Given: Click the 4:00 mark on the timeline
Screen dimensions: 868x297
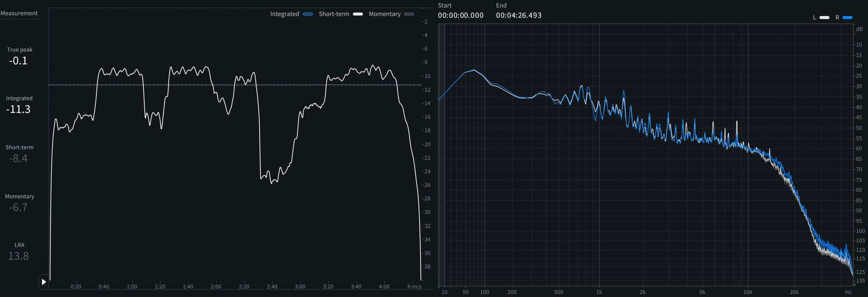Looking at the screenshot, I should tap(384, 286).
